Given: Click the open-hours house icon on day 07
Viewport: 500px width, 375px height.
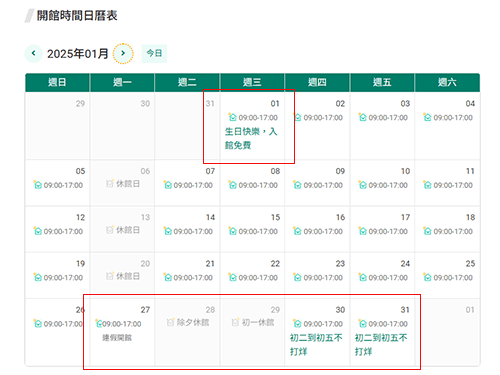Looking at the screenshot, I should [x=168, y=185].
